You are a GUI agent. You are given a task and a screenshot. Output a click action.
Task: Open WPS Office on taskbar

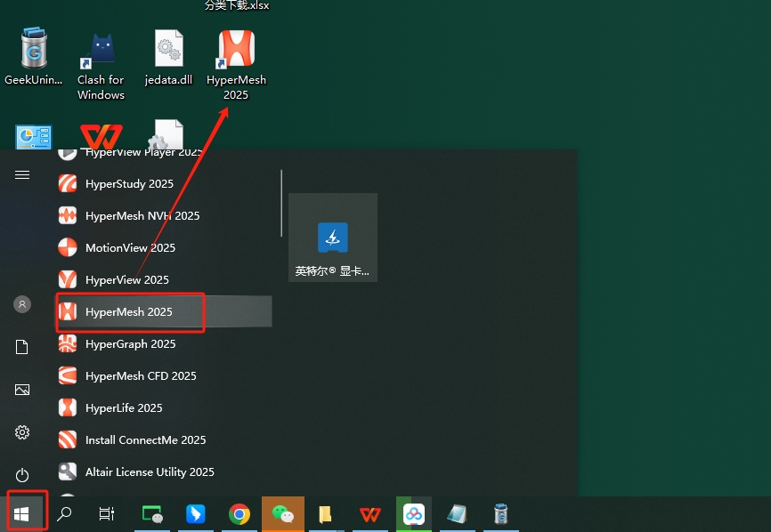[x=370, y=514]
